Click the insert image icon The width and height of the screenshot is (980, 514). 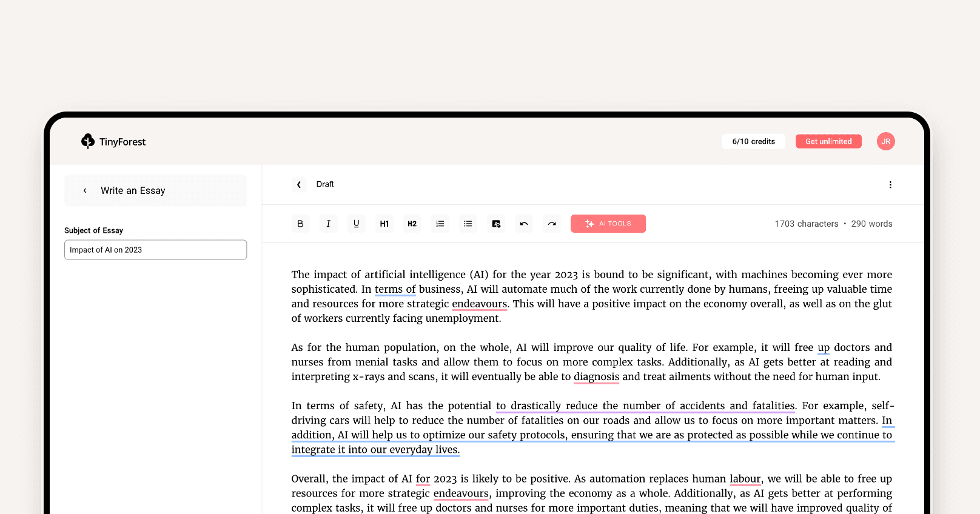coord(496,224)
